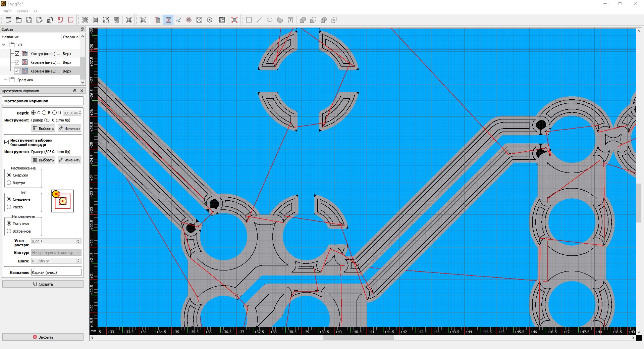Open the Контур dropdown
Viewport: 644px width, 349px height.
(56, 253)
